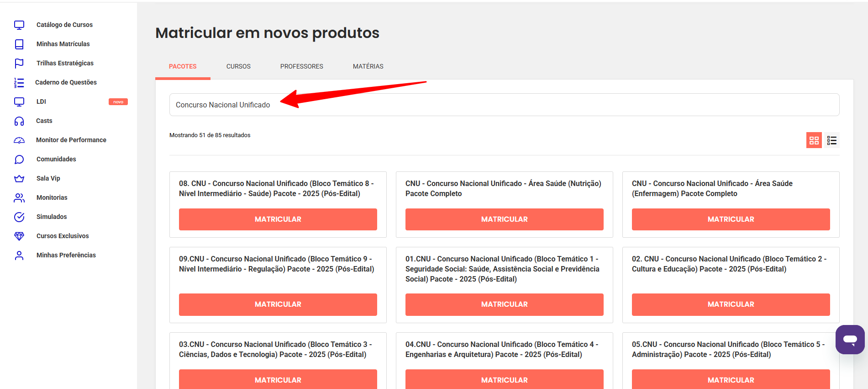This screenshot has height=389, width=868.
Task: Click '02. CNU' Cultura e Educação title
Action: (x=729, y=264)
